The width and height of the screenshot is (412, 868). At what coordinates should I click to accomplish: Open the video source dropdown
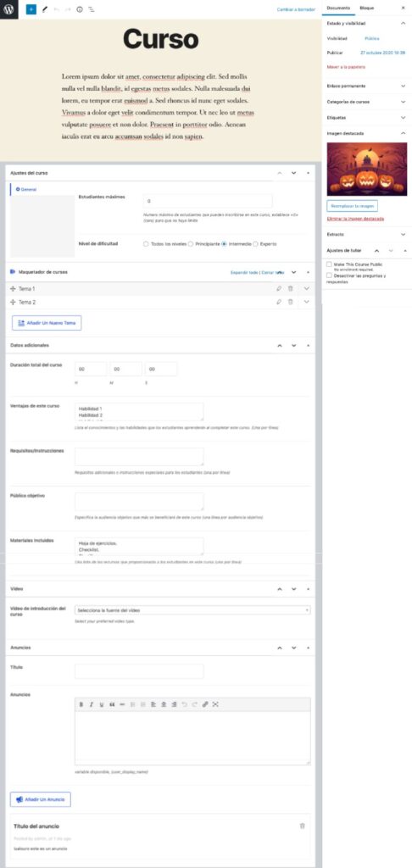pyautogui.click(x=192, y=610)
